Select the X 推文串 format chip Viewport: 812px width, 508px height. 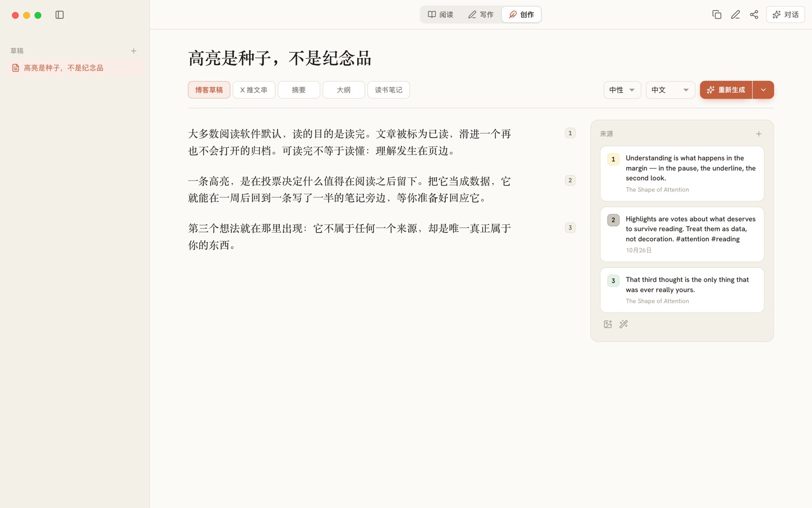coord(254,90)
